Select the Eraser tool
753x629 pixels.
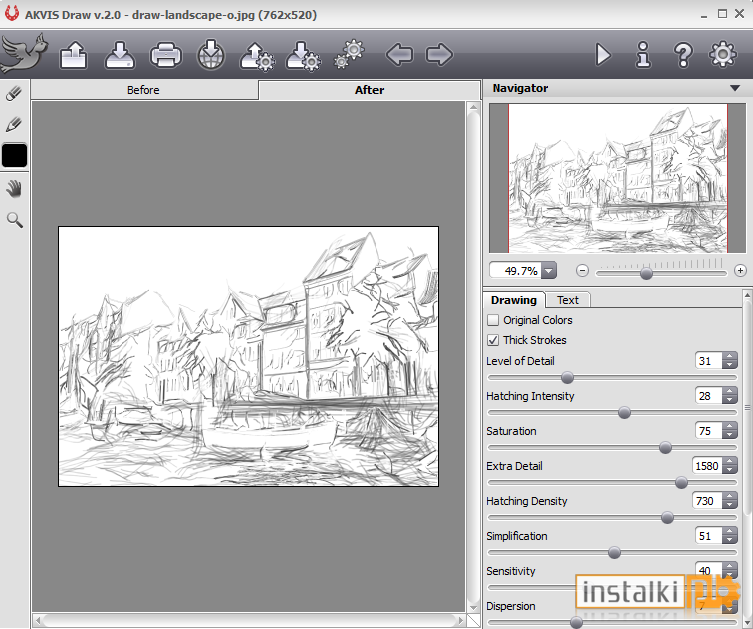[14, 94]
